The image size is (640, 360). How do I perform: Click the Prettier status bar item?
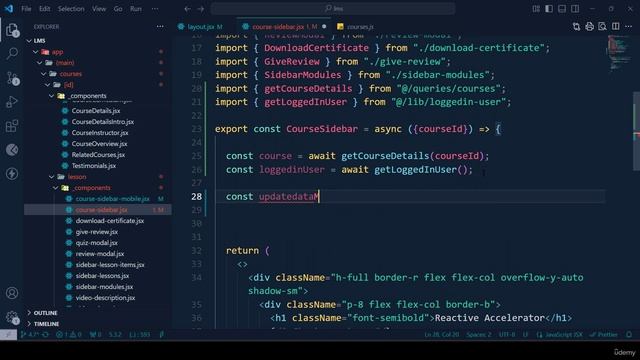click(604, 335)
